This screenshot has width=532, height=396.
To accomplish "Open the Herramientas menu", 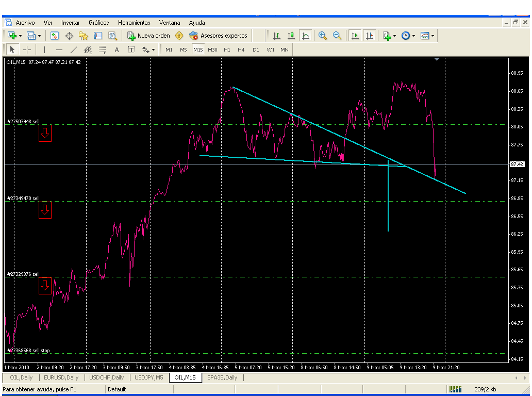I will click(134, 23).
